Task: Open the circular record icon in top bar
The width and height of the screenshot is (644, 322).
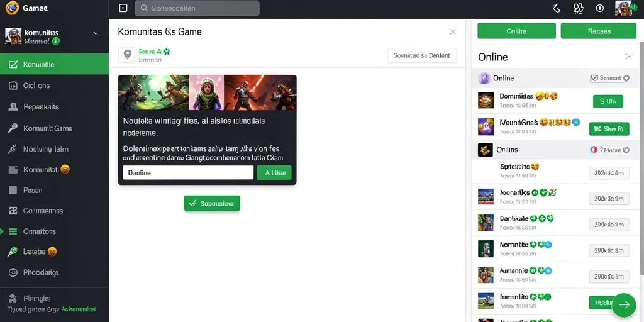Action: [x=599, y=8]
